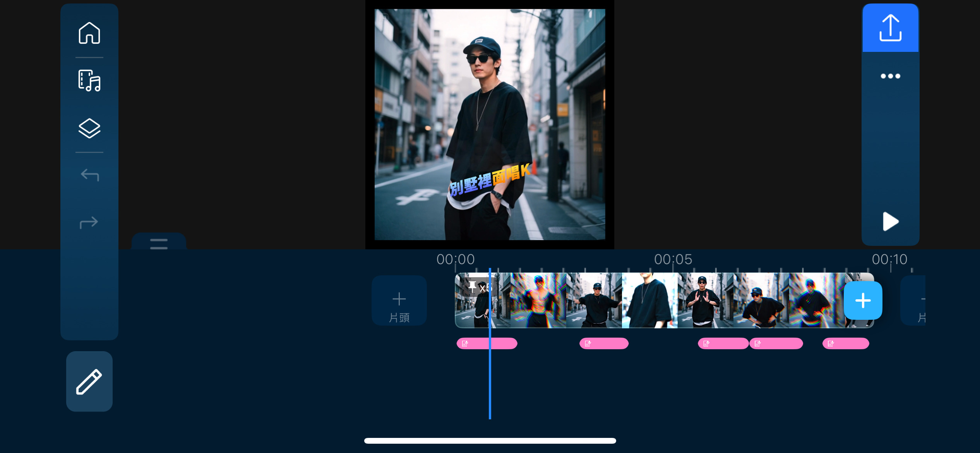The height and width of the screenshot is (453, 980).
Task: Go to the home screen
Action: [x=89, y=33]
